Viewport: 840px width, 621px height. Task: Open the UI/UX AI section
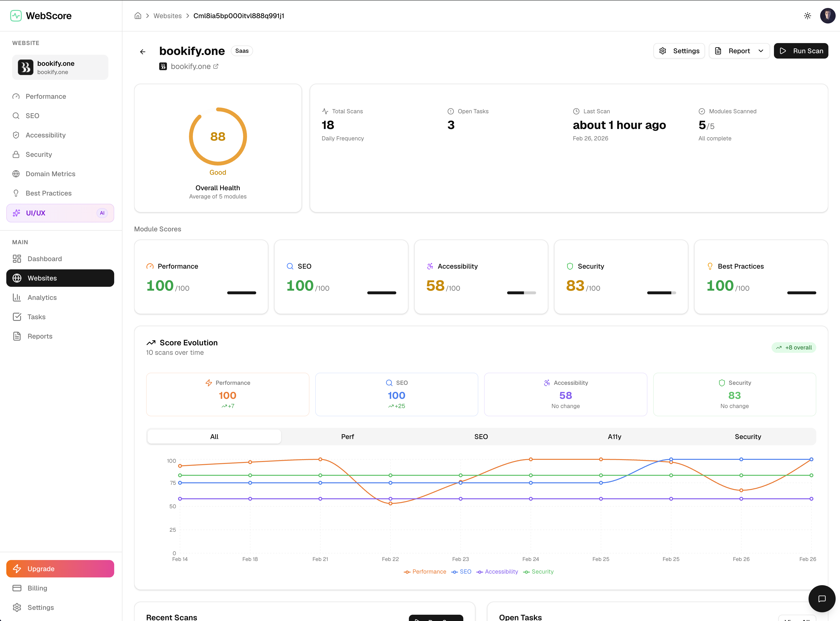pyautogui.click(x=36, y=213)
